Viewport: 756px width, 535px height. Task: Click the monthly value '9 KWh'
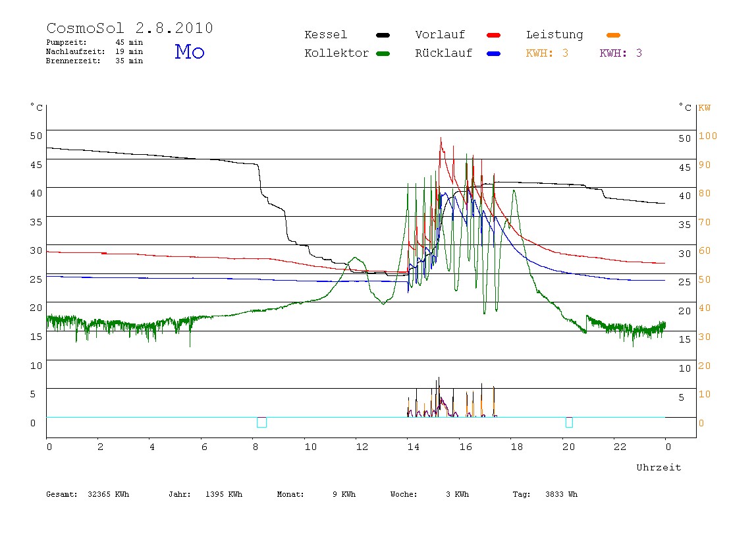pyautogui.click(x=344, y=494)
